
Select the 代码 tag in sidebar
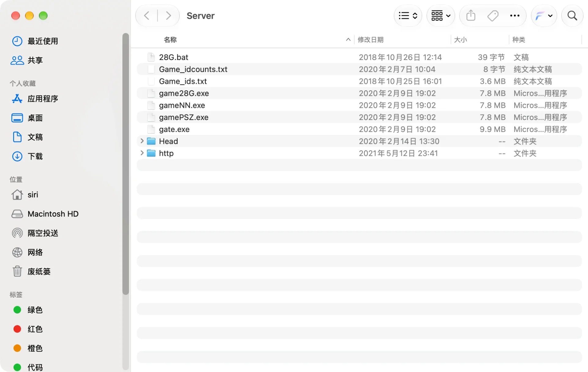(x=28, y=367)
